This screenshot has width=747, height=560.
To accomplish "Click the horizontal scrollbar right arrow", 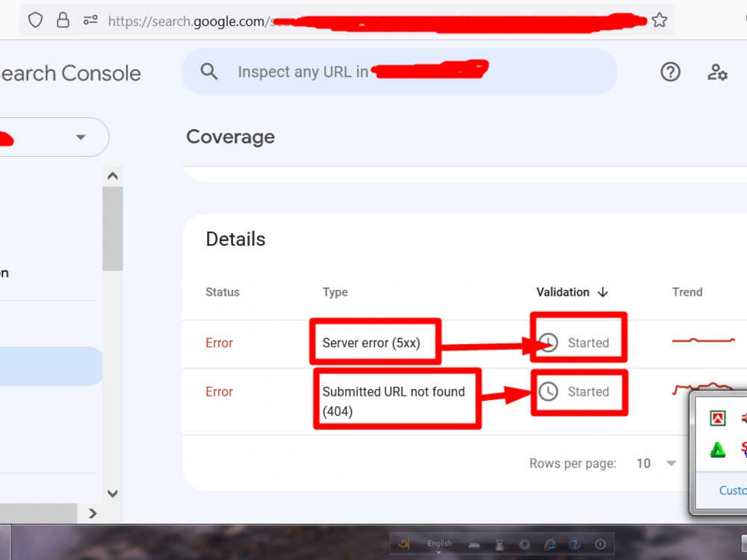I will point(93,514).
